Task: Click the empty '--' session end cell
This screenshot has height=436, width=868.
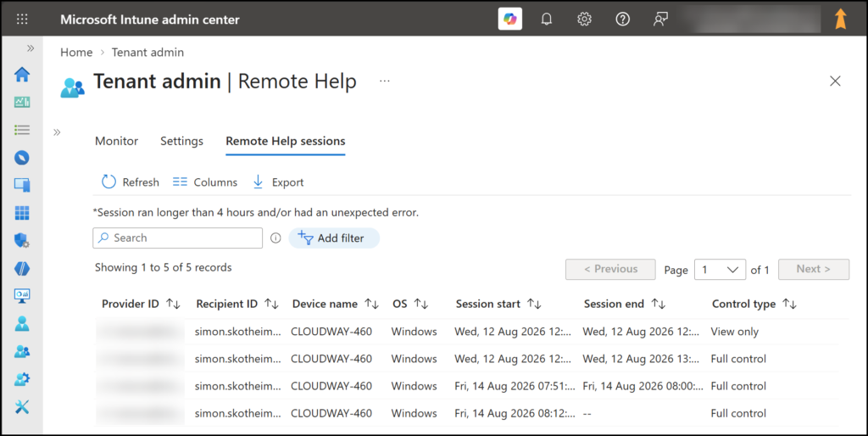Action: (587, 414)
